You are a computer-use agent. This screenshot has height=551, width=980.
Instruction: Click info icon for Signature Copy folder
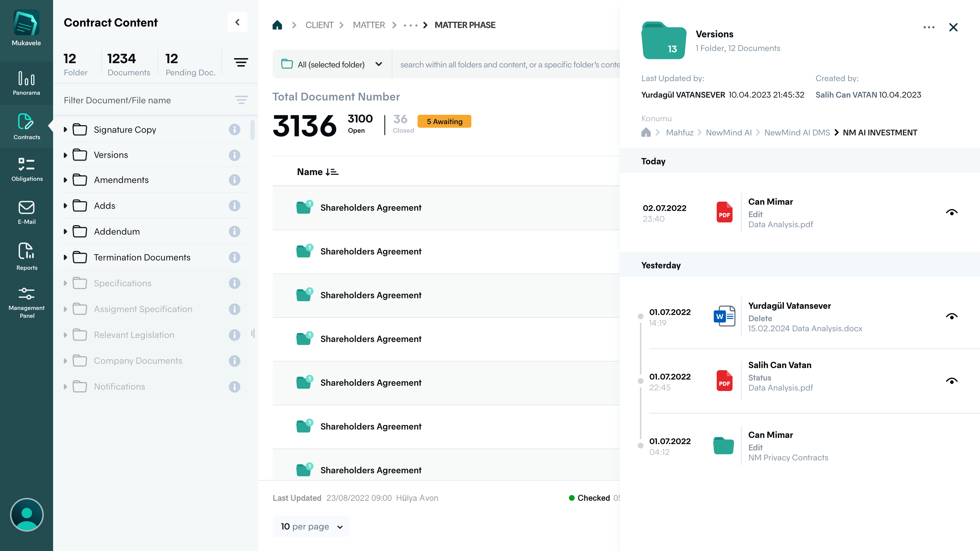234,129
